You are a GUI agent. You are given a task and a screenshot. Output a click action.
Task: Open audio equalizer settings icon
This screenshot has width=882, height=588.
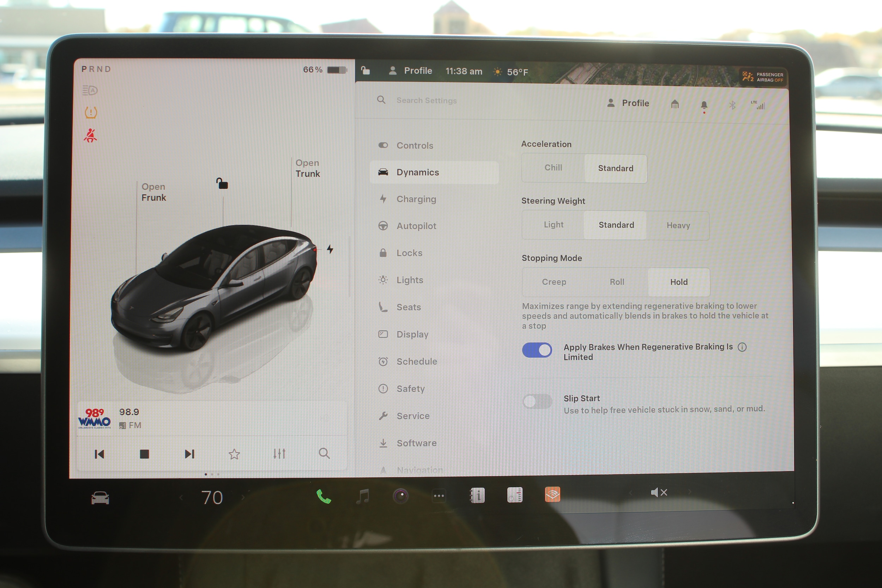(x=279, y=454)
